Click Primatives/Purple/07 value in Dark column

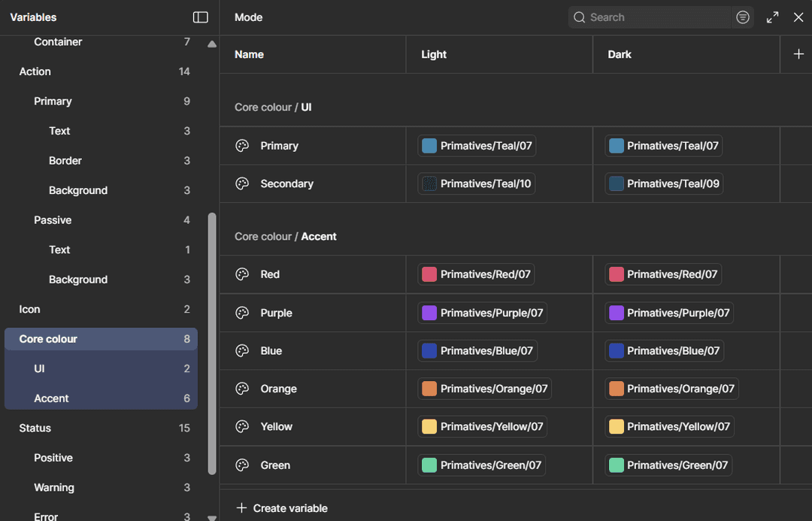coord(668,313)
